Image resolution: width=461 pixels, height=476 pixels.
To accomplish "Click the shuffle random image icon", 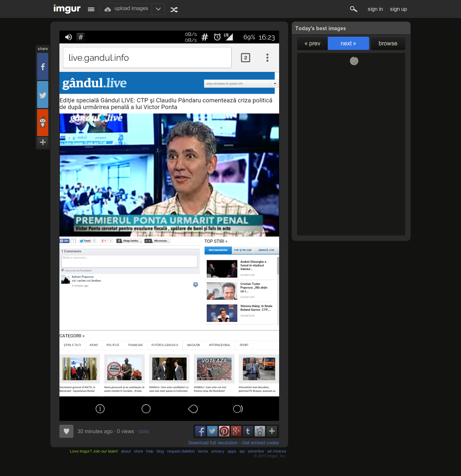I will tap(174, 9).
